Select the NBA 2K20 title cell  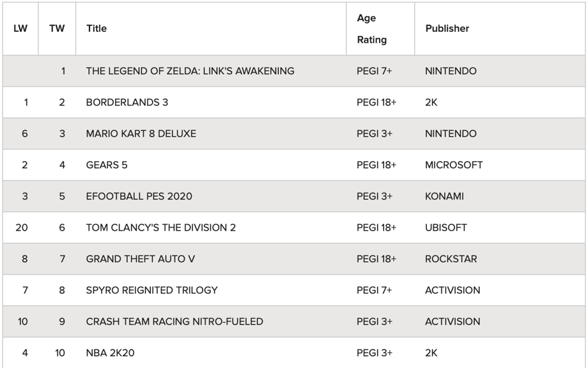pos(110,353)
